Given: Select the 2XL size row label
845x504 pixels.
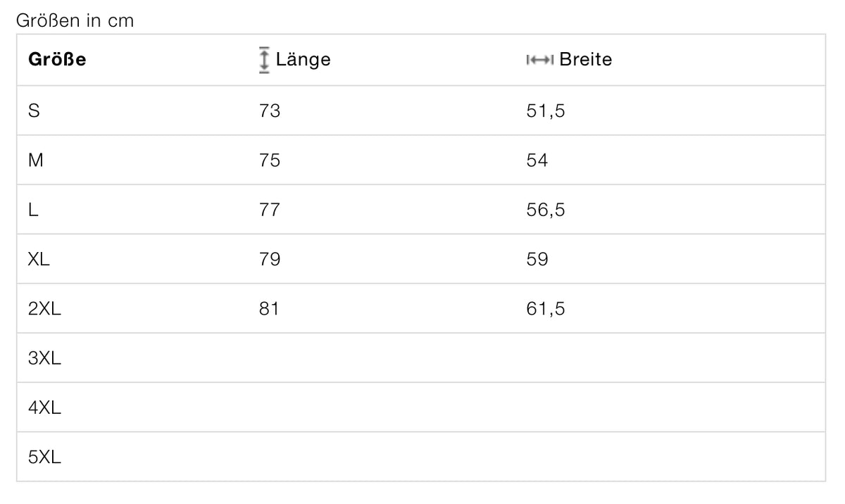Looking at the screenshot, I should click(x=44, y=308).
